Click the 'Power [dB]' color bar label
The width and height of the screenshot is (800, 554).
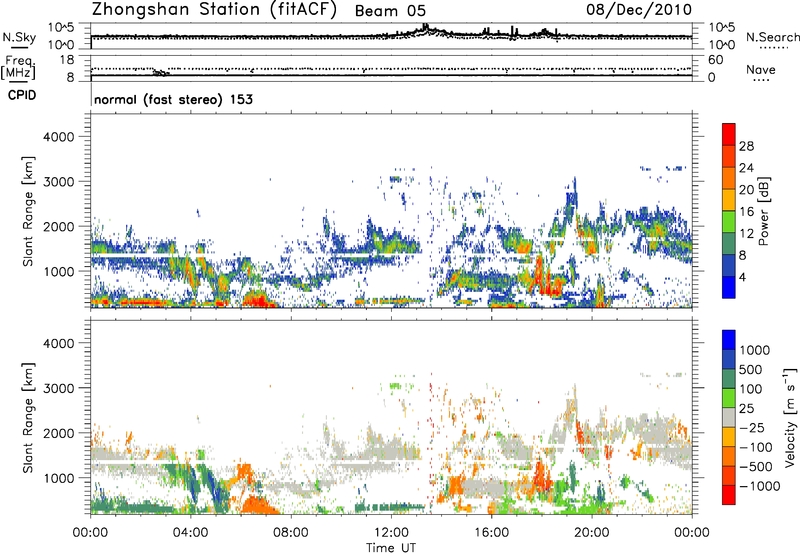(x=763, y=211)
